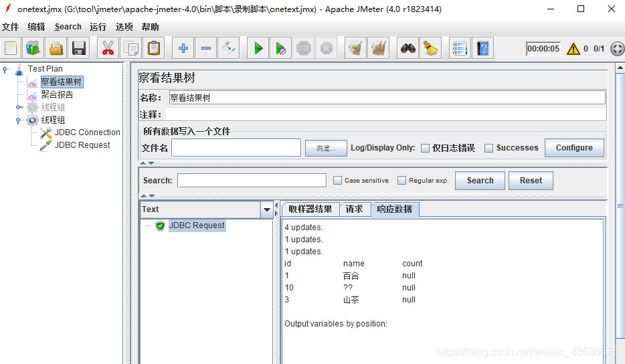This screenshot has height=364, width=625.
Task: Click the Clear all double broom icon
Action: point(378,48)
